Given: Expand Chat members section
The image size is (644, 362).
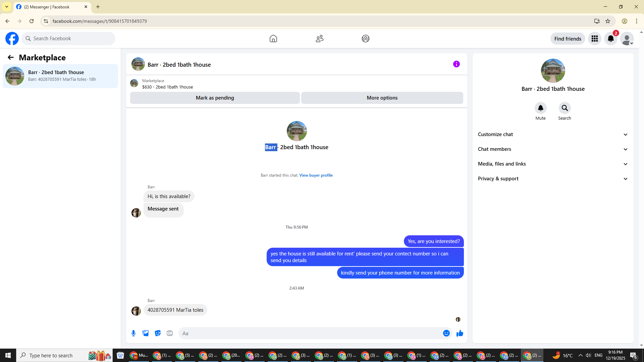Looking at the screenshot, I should (553, 149).
